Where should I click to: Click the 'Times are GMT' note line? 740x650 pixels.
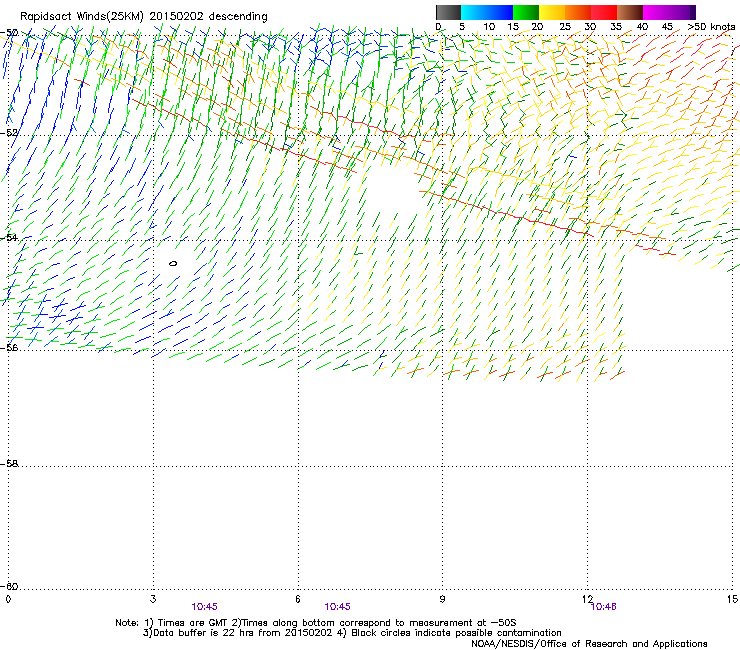(x=316, y=623)
